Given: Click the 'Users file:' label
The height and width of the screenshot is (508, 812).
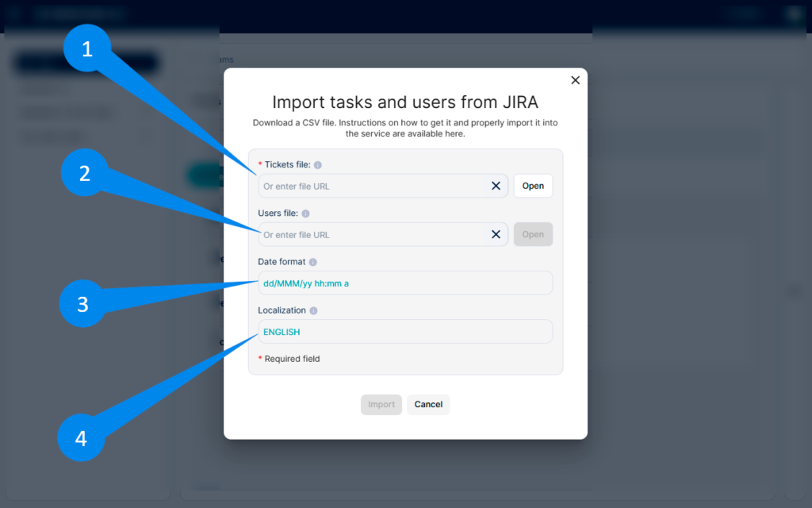Looking at the screenshot, I should [278, 214].
